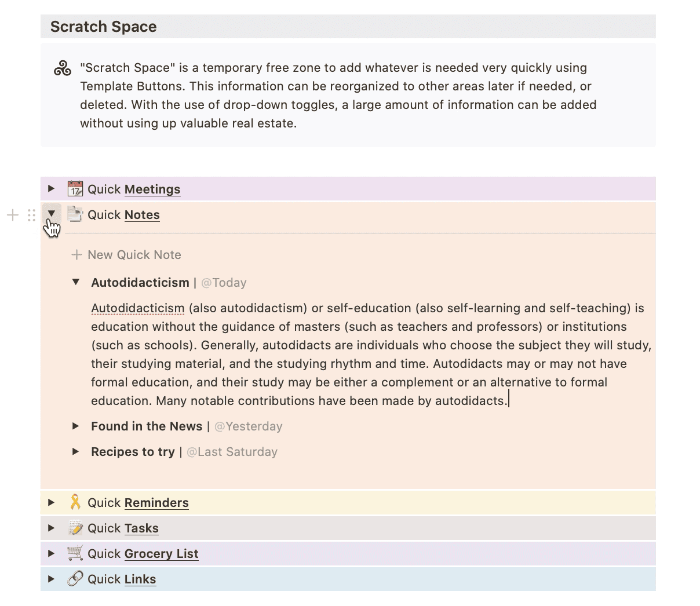Open the underlined Tasks page link
Screen dimensions: 700x606
point(141,528)
